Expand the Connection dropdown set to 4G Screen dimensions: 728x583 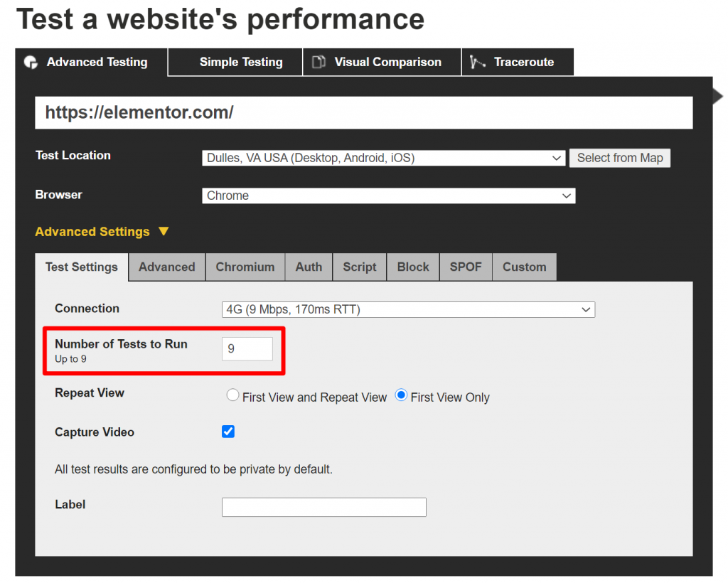click(x=408, y=309)
